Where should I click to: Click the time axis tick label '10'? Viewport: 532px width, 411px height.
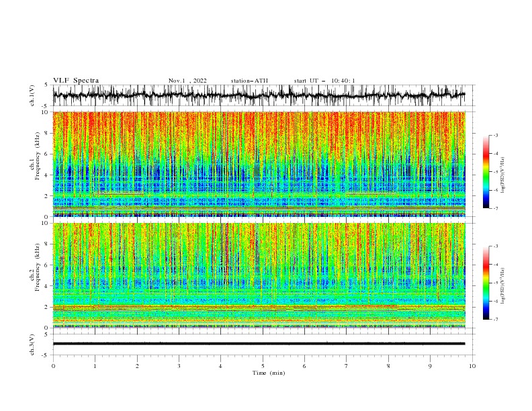[472, 366]
